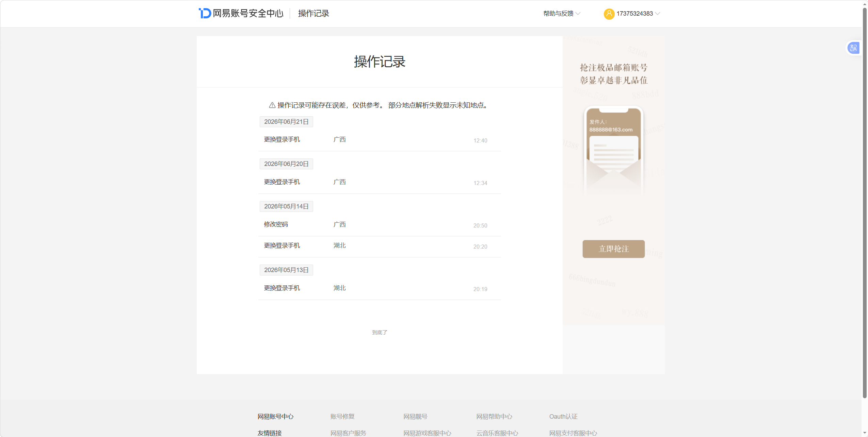868x437 pixels.
Task: Click the page vertical scrollbar
Action: click(865, 202)
